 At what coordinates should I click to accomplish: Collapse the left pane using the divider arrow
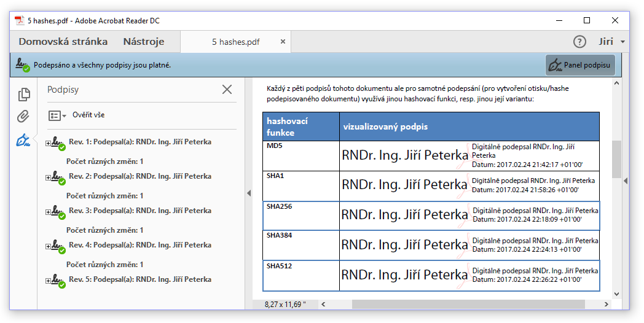(249, 193)
